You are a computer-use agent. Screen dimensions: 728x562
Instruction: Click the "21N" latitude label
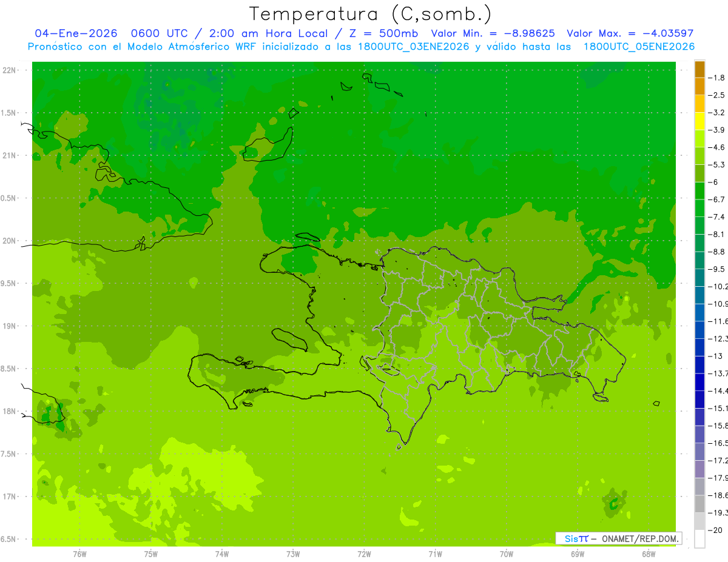coord(10,156)
